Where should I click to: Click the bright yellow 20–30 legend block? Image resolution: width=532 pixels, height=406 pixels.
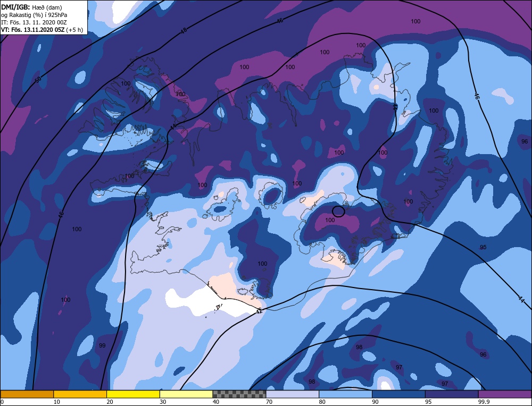coord(133,394)
